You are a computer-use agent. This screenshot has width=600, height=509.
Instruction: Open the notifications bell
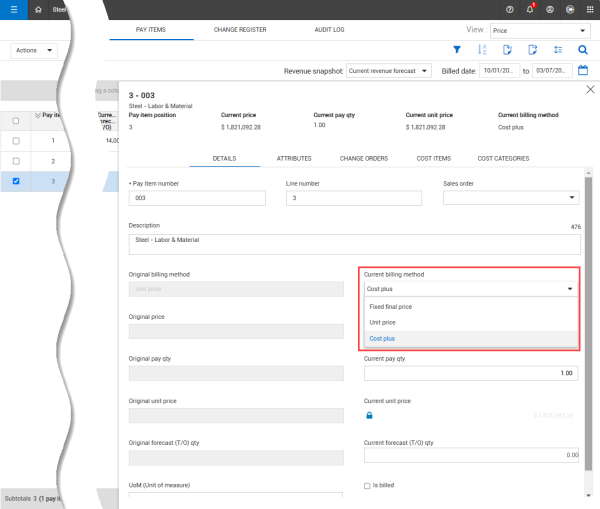pos(530,9)
